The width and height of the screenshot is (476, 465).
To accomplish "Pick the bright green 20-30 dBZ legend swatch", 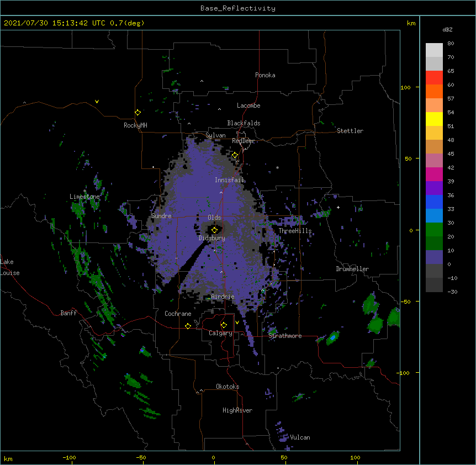I will pyautogui.click(x=434, y=230).
